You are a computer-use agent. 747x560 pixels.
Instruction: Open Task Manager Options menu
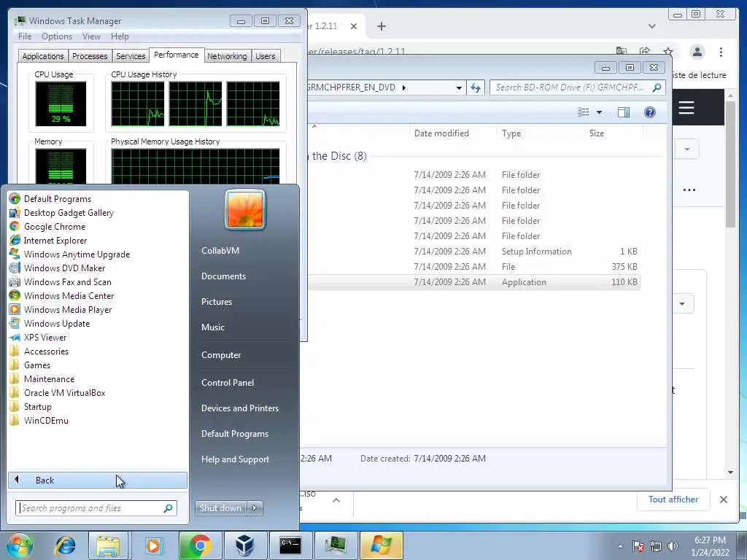pos(57,36)
